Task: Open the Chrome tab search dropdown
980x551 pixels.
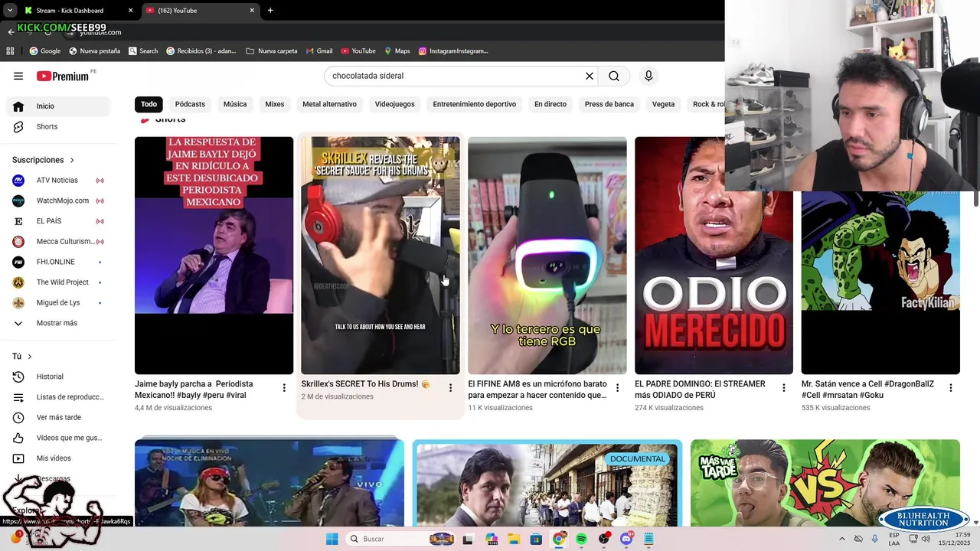Action: click(x=10, y=11)
